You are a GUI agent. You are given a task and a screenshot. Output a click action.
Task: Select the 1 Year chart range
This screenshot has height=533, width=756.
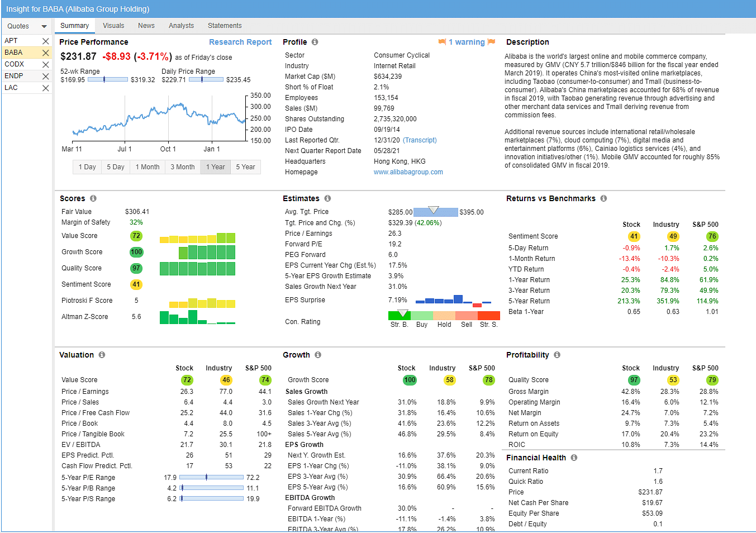(x=215, y=167)
